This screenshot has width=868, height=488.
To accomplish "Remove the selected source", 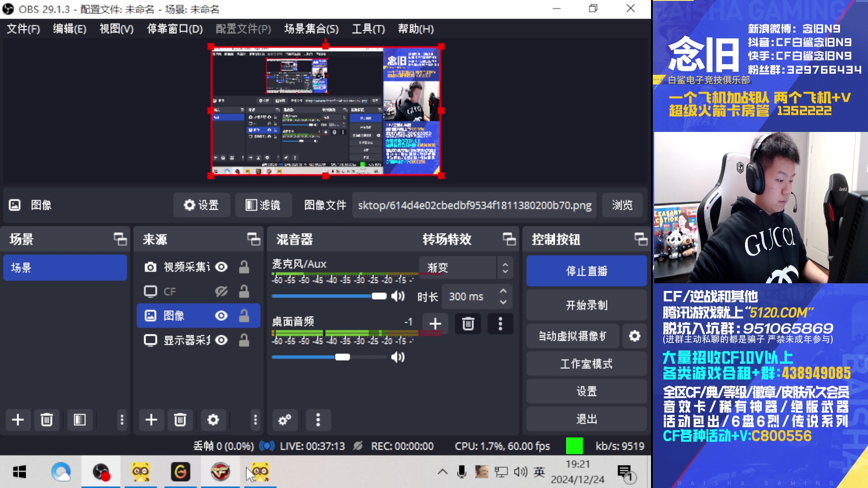I will pos(180,420).
